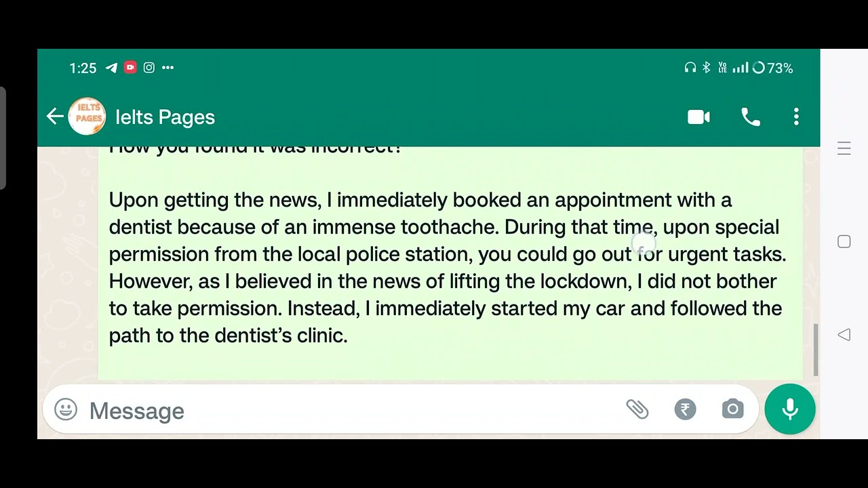Tap the Android home square button
Screen dimensions: 868x488
[x=844, y=241]
